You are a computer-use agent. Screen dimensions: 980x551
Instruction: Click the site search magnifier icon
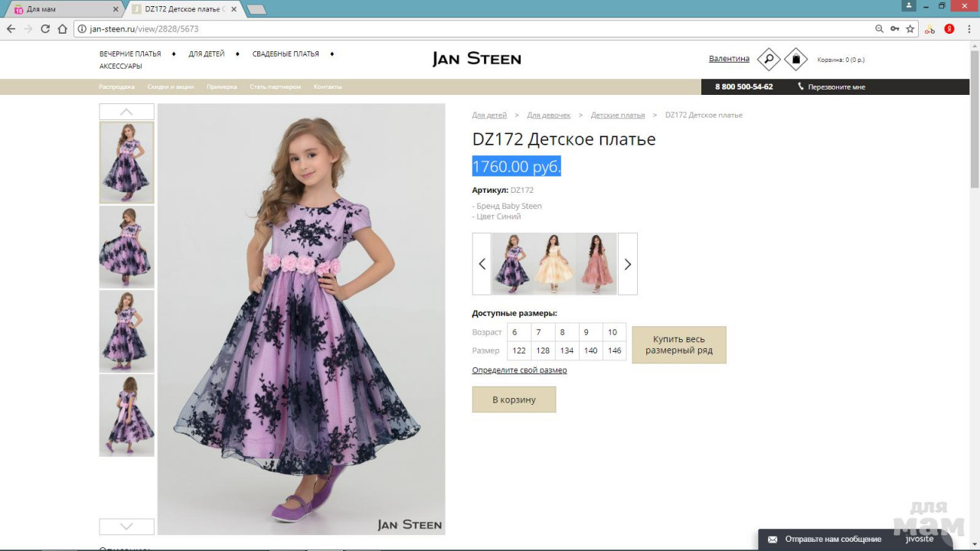coord(769,59)
